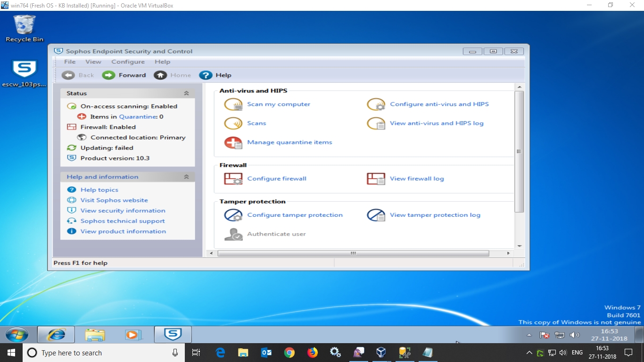This screenshot has width=644, height=362.
Task: Click the Windows 10 Task View button
Action: pyautogui.click(x=196, y=353)
